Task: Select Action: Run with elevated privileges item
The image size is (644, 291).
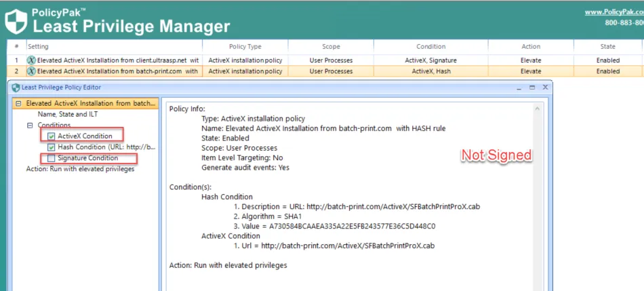Action: (80, 169)
